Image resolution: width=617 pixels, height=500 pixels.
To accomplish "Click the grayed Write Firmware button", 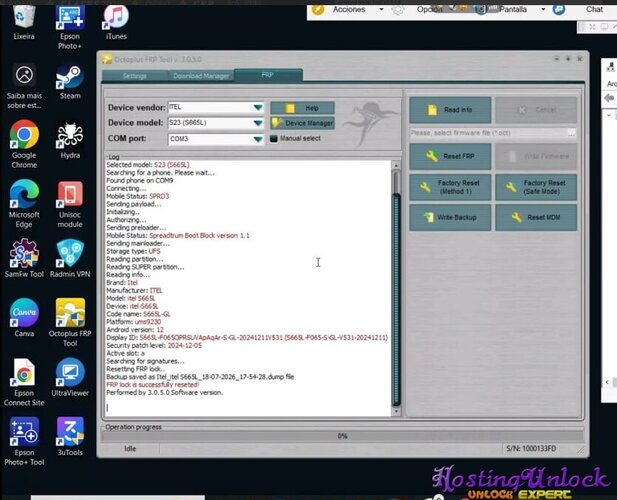I will [x=536, y=157].
